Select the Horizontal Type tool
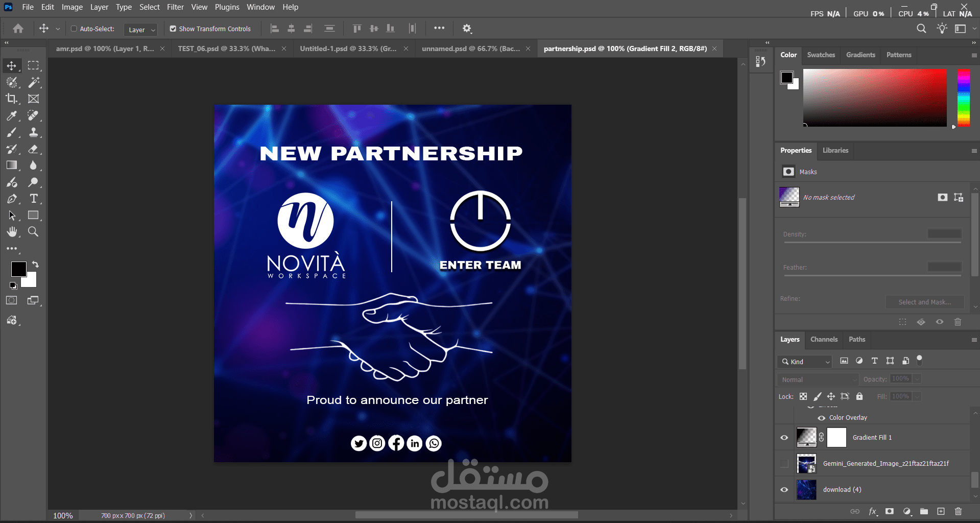The width and height of the screenshot is (980, 523). click(x=33, y=199)
